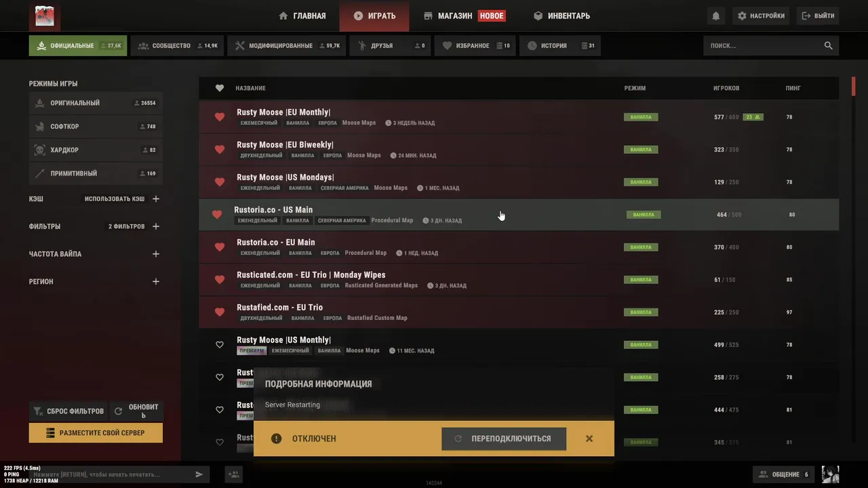
Task: Show ДРУЗЬЯ servers tab
Action: coord(390,45)
